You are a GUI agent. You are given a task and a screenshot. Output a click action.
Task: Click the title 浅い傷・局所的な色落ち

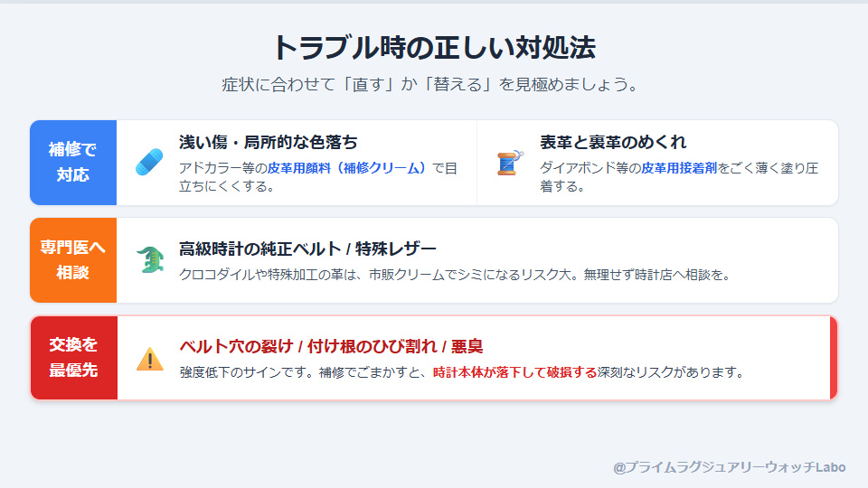point(268,142)
